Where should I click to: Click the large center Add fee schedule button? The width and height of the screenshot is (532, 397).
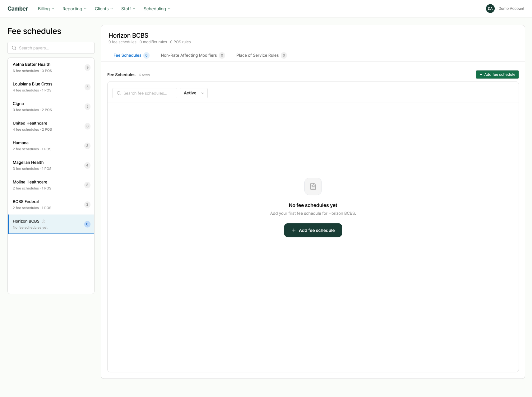[x=313, y=230]
